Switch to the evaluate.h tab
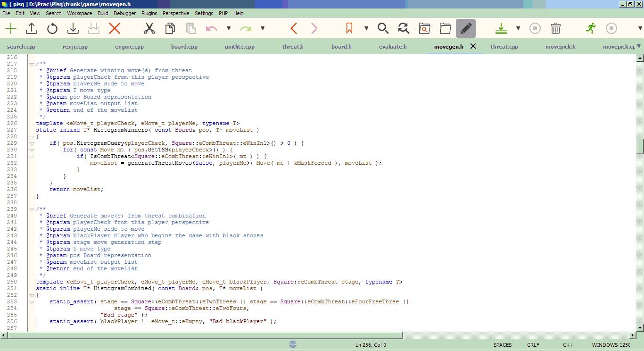 (x=393, y=47)
